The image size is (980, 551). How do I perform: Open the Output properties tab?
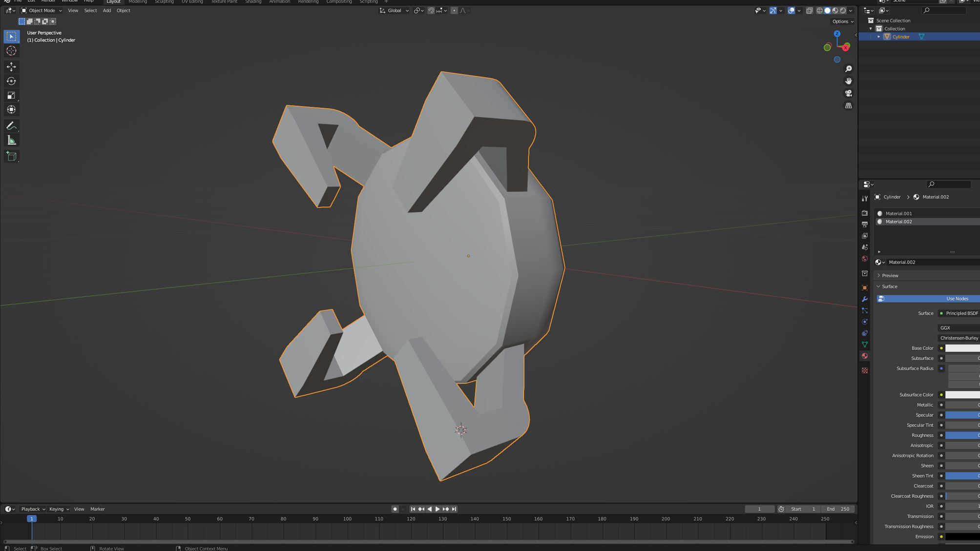coord(865,224)
